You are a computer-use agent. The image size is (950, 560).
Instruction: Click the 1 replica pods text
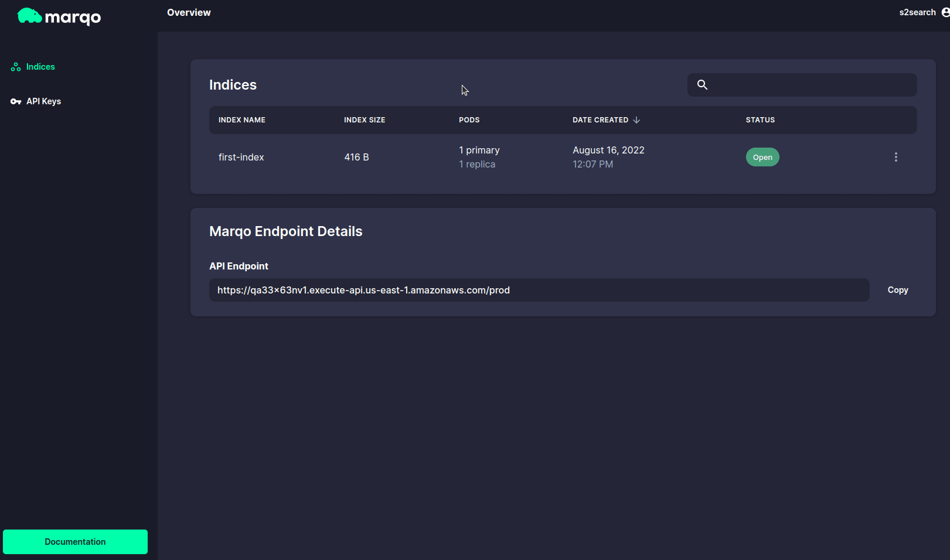point(477,164)
